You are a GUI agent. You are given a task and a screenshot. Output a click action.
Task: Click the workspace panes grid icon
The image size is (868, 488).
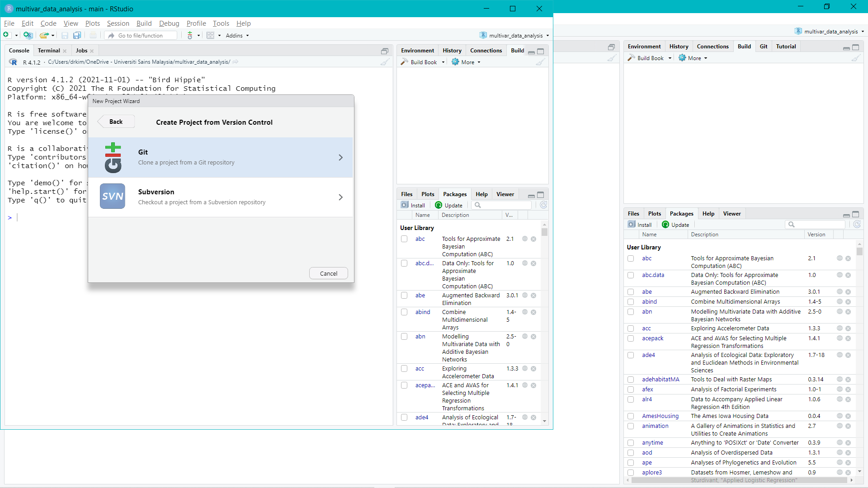tap(211, 35)
